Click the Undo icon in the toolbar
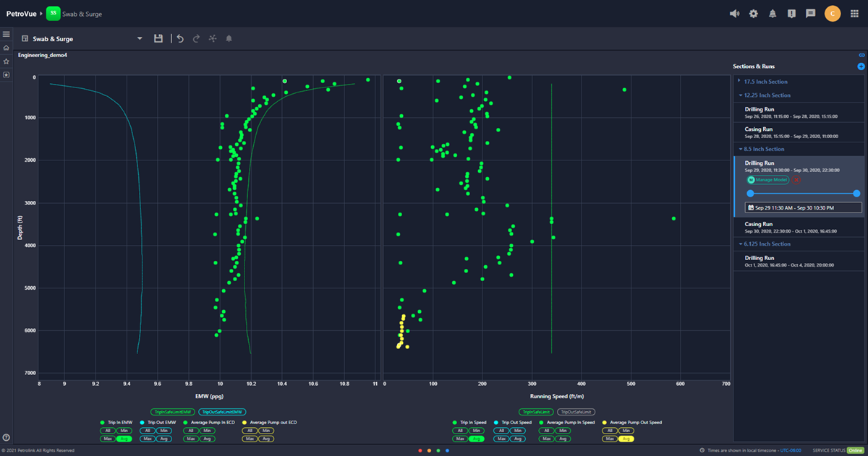868x456 pixels. tap(179, 38)
